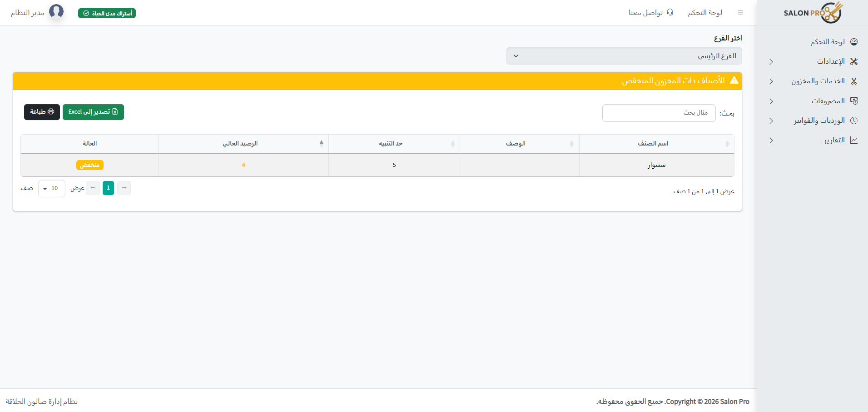This screenshot has width=868, height=412.
Task: Click the sort arrow on الرصيد الحالي column
Action: pyautogui.click(x=322, y=143)
